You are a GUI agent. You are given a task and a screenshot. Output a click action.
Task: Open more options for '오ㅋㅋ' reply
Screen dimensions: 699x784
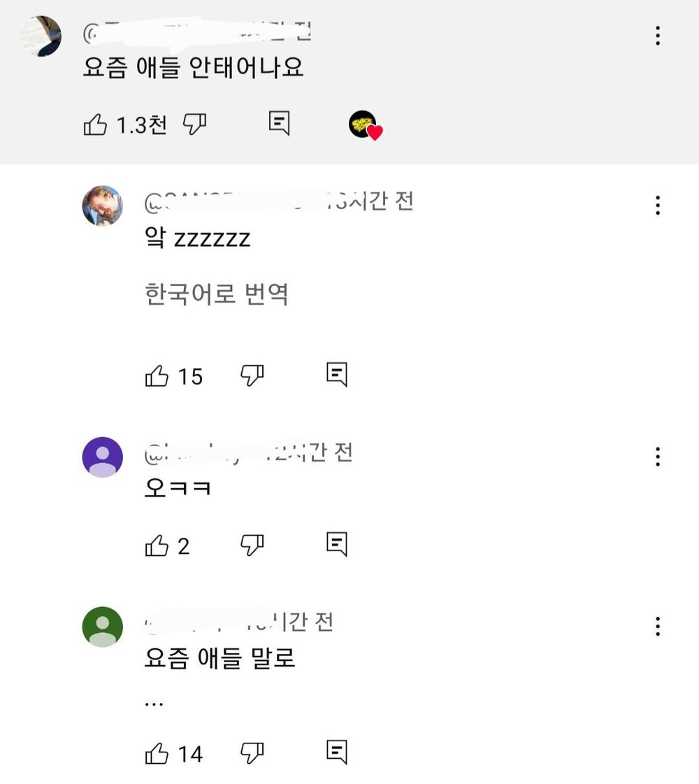coord(657,457)
